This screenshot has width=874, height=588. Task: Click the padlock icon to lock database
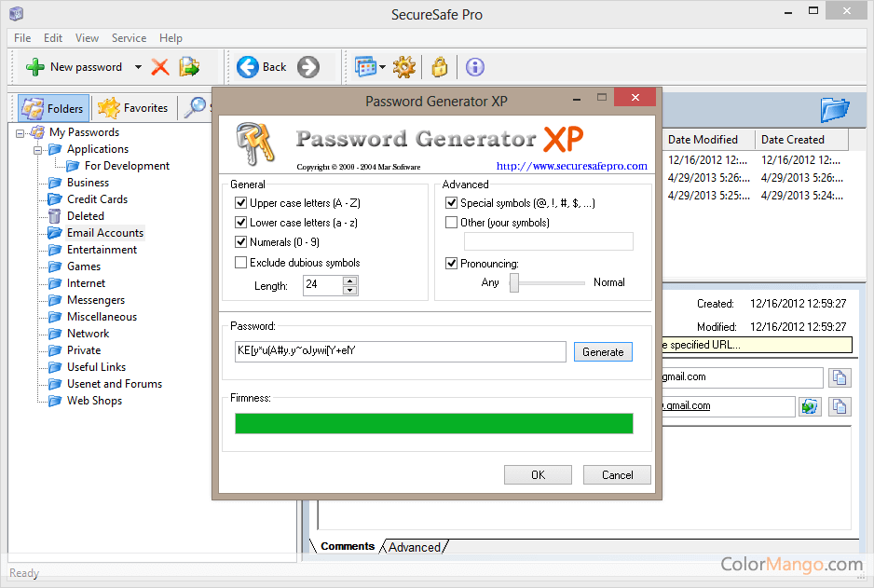point(438,66)
